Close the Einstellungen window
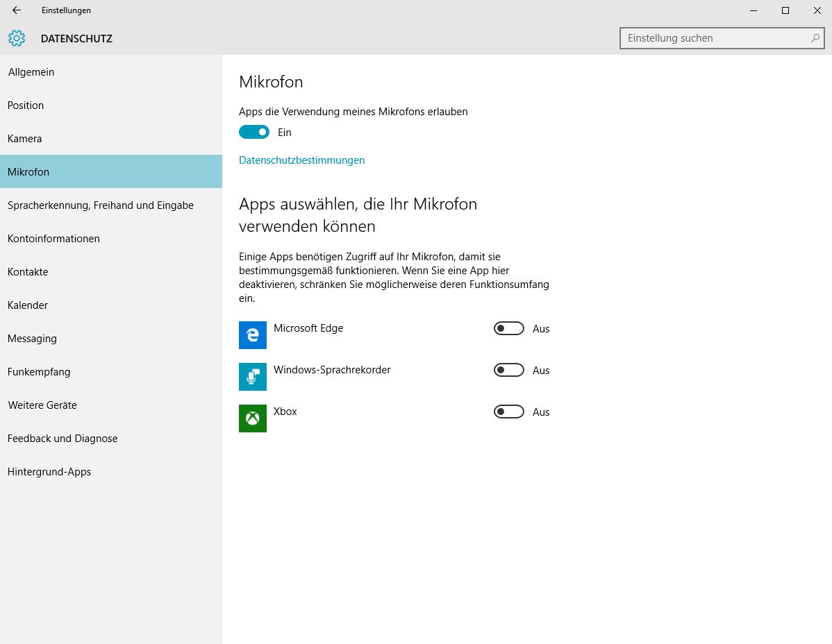 [x=817, y=10]
